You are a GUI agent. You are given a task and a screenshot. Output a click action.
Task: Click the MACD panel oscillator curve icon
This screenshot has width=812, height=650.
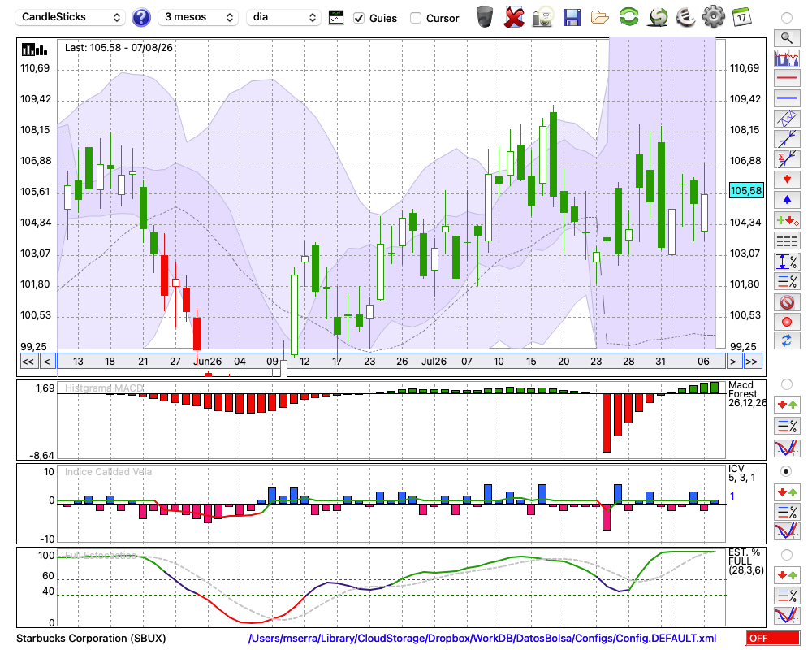tap(787, 448)
